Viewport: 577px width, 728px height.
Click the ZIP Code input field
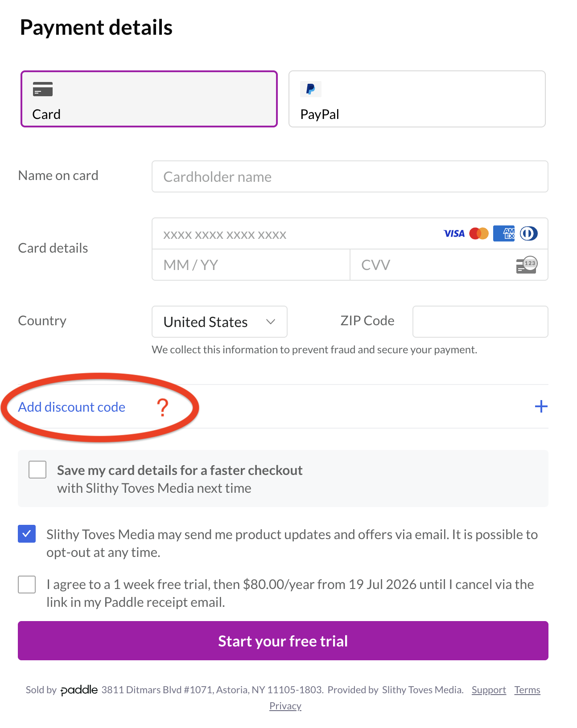pyautogui.click(x=480, y=322)
